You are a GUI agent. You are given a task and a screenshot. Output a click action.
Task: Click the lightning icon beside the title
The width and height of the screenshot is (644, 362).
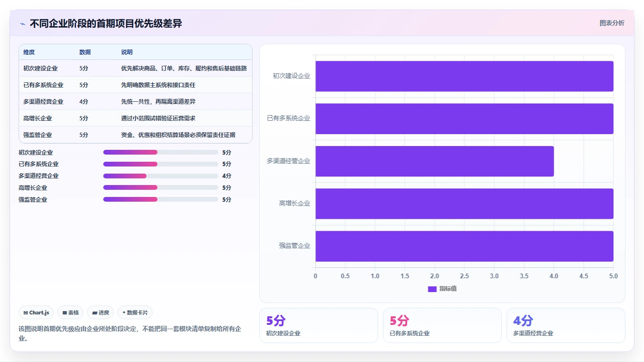(23, 24)
